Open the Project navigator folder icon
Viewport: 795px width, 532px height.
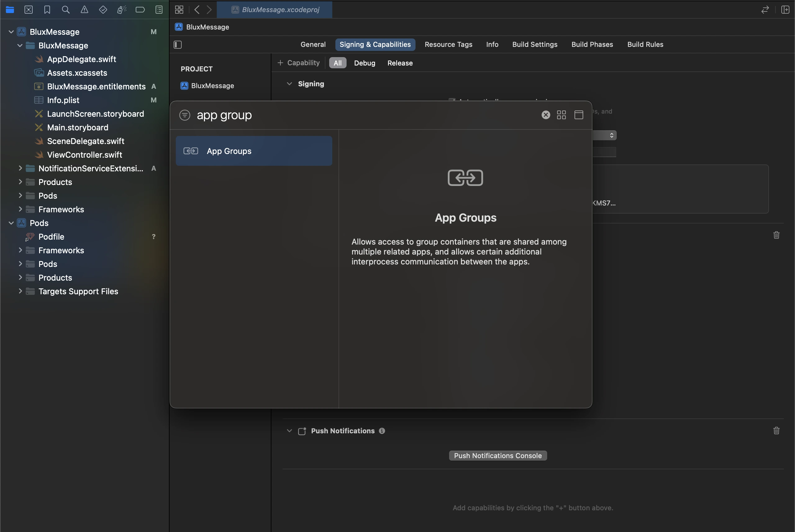pyautogui.click(x=10, y=10)
